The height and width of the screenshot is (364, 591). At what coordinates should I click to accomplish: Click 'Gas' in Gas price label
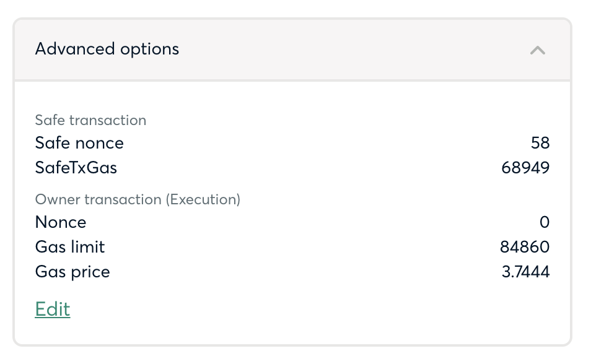tap(50, 272)
